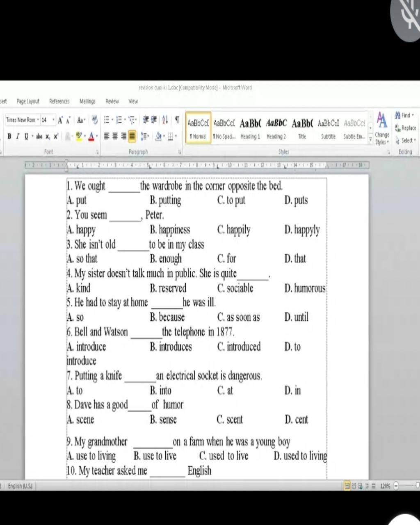Toggle Show/Hide paragraph marks
Image resolution: width=420 pixels, height=525 pixels.
tap(177, 120)
